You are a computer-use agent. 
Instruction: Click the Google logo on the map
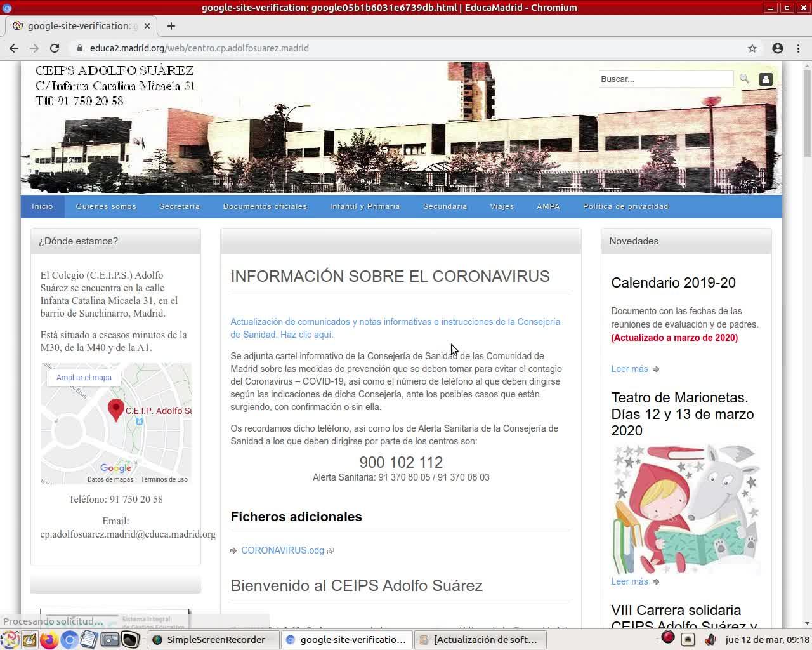click(x=116, y=468)
